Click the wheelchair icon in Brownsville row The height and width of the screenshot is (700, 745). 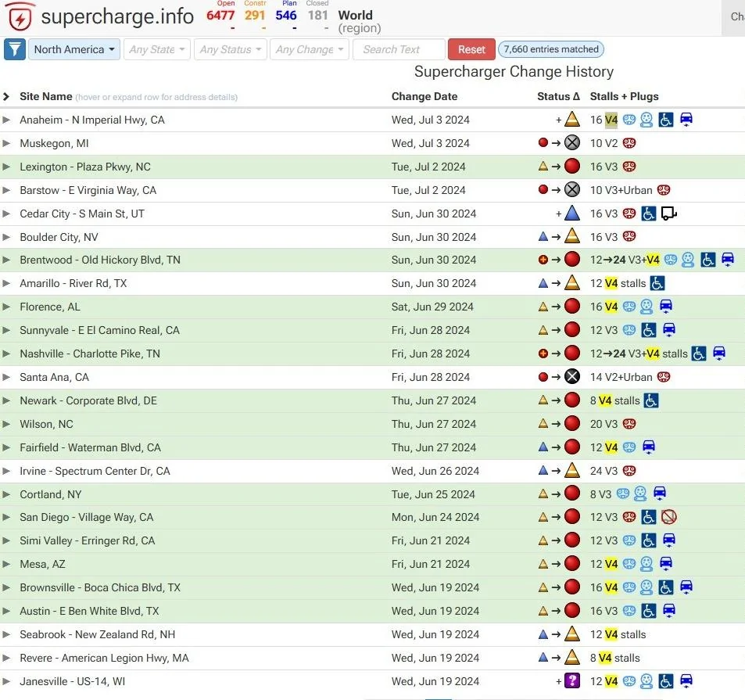click(666, 587)
